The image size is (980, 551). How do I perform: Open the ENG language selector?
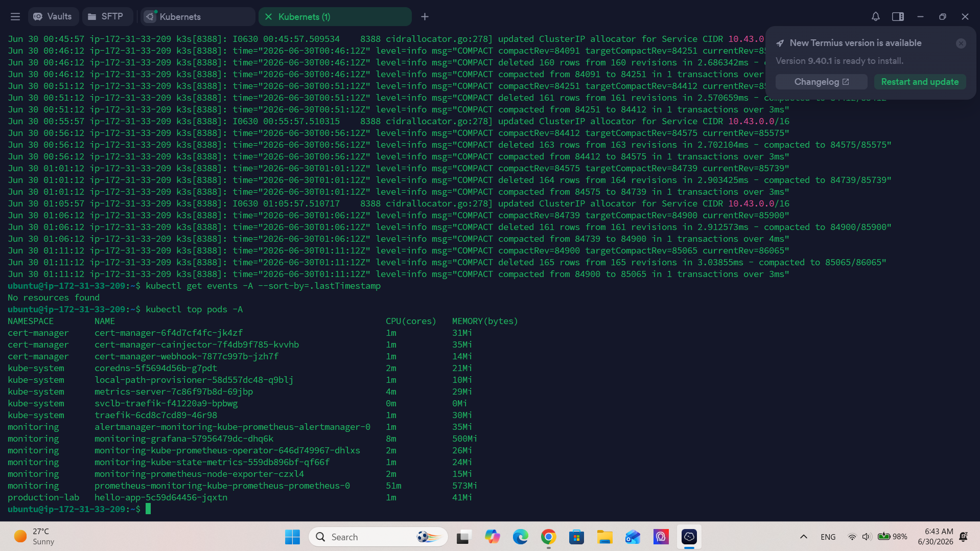828,537
